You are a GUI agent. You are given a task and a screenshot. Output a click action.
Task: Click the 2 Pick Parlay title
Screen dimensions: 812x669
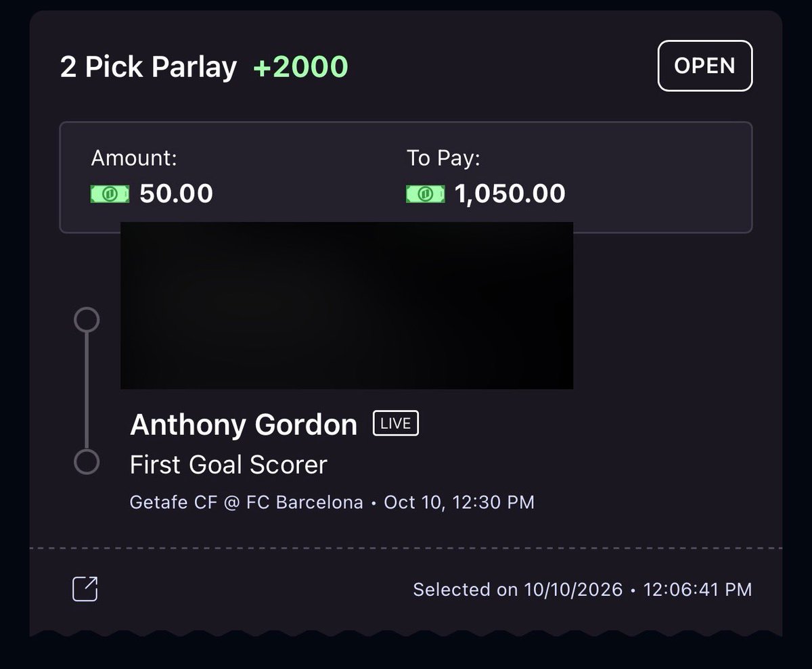(149, 67)
